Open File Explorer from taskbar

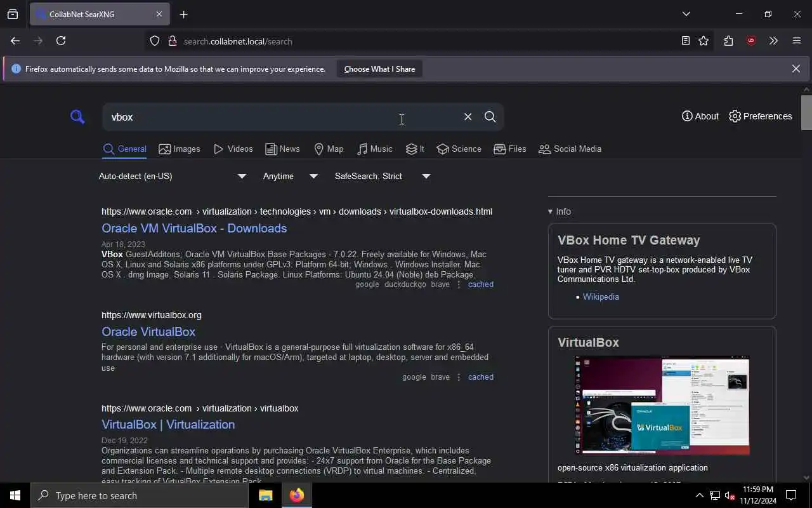265,495
